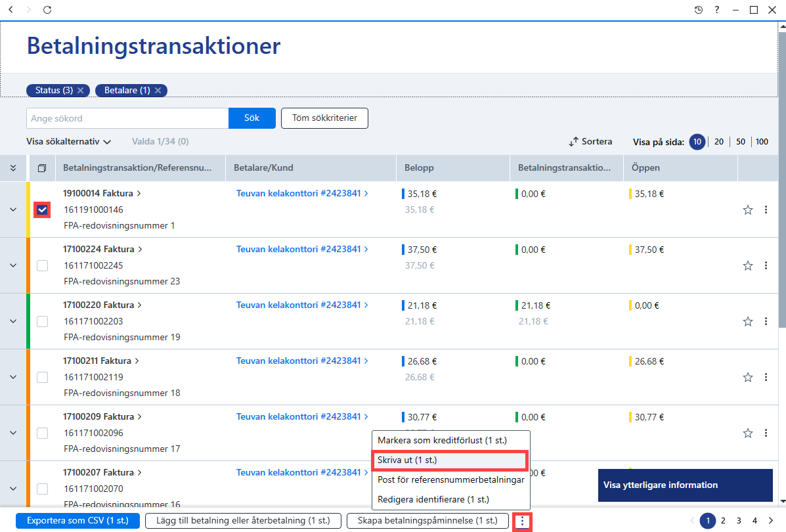Select the checkbox for invoice 17100224
The image size is (786, 532).
pyautogui.click(x=42, y=266)
